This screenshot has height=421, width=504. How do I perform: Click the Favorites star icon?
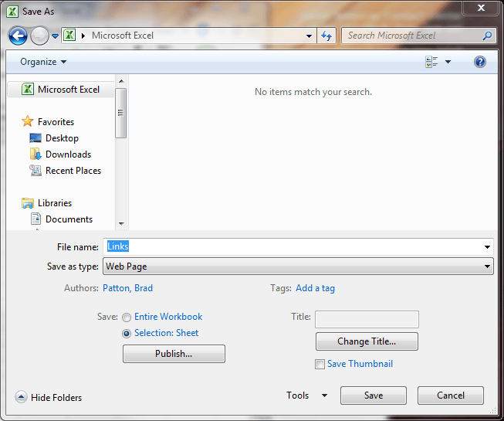[x=28, y=121]
